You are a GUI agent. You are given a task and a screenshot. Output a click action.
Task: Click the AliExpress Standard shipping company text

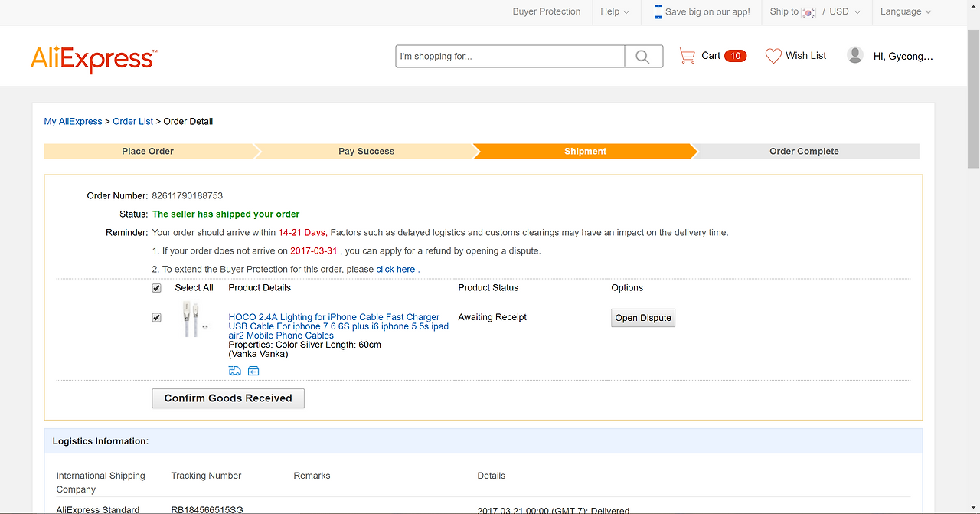click(98, 510)
